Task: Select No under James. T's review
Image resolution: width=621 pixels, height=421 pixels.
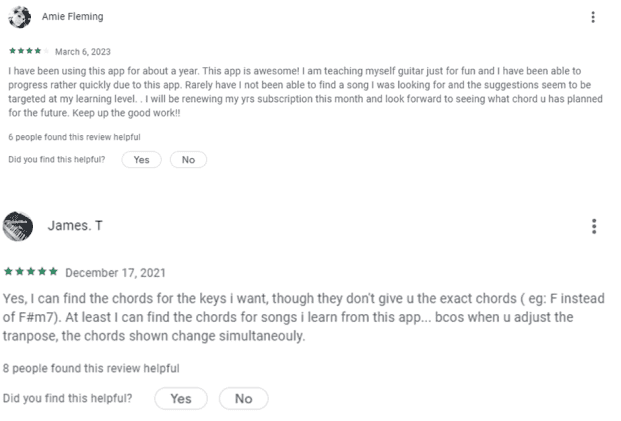Action: pos(244,398)
